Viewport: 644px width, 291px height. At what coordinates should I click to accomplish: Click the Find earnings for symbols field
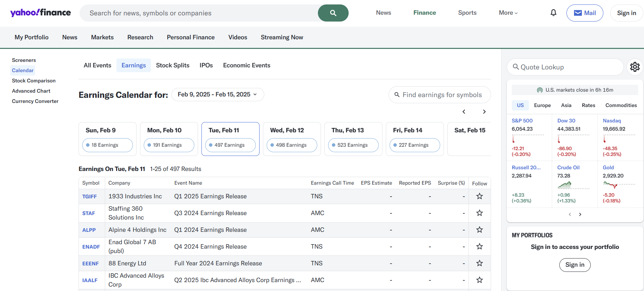pyautogui.click(x=439, y=95)
